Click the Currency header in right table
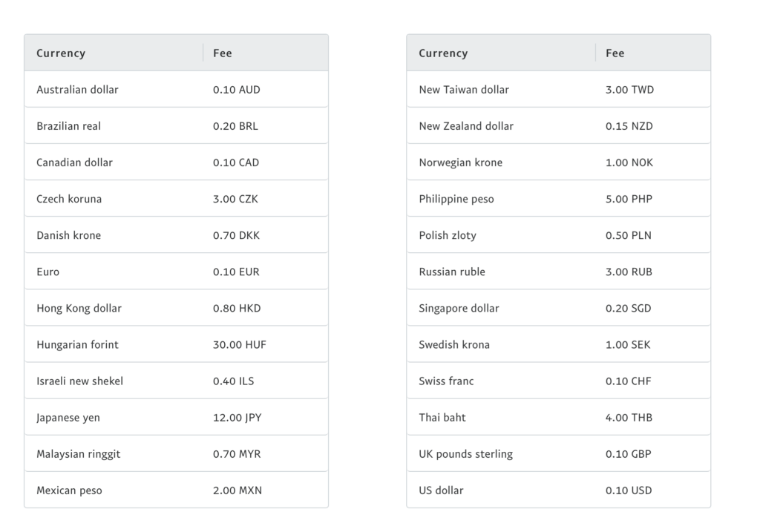760x532 pixels. pyautogui.click(x=444, y=53)
